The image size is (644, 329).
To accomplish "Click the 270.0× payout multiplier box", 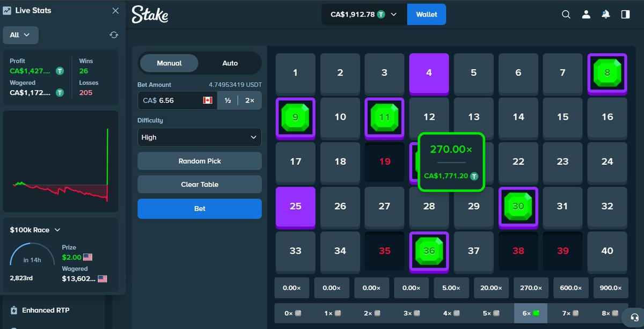I will click(531, 288).
